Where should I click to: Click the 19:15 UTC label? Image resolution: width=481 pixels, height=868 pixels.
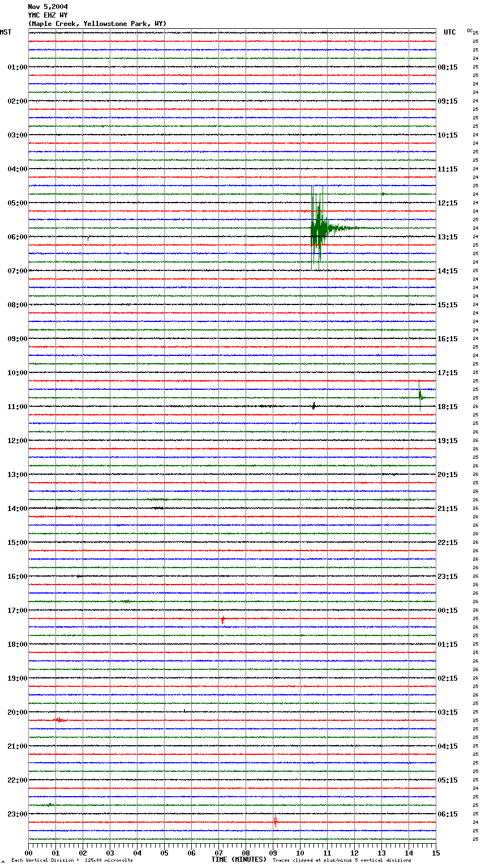tap(448, 441)
